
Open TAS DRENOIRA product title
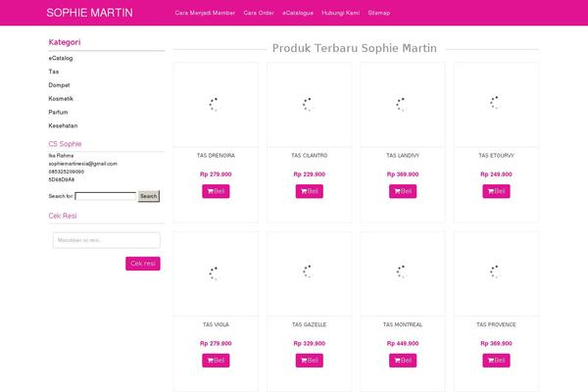tap(216, 155)
